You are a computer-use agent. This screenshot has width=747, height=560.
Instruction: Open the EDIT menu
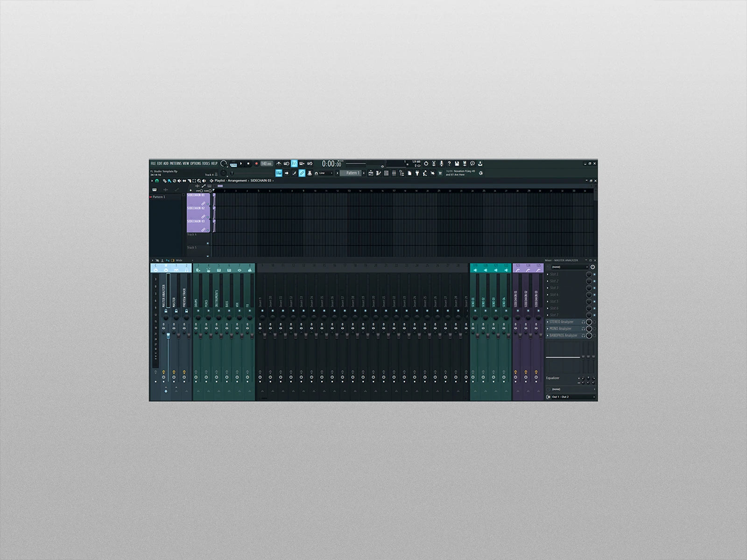coord(160,163)
